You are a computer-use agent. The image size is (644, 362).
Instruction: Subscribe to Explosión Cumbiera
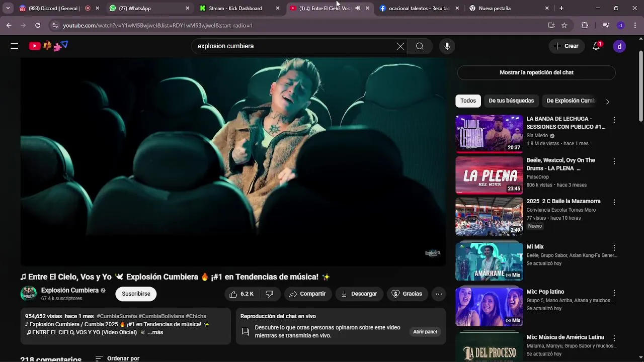(136, 294)
